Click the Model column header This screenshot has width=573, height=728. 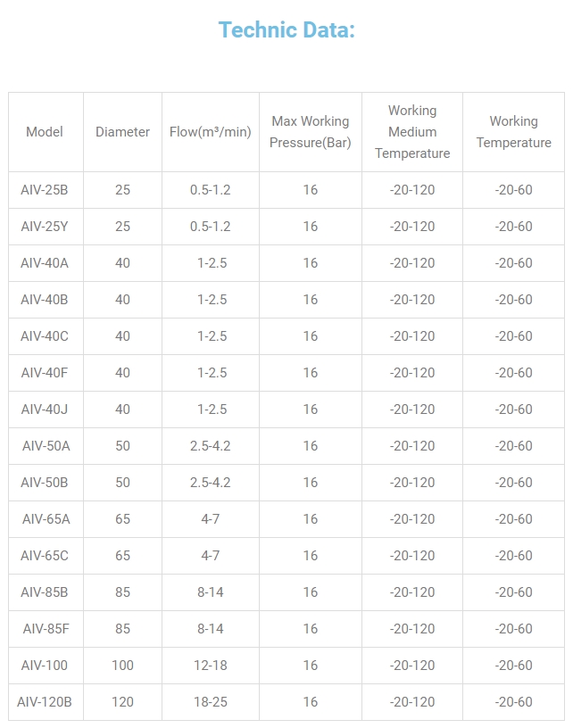(45, 132)
